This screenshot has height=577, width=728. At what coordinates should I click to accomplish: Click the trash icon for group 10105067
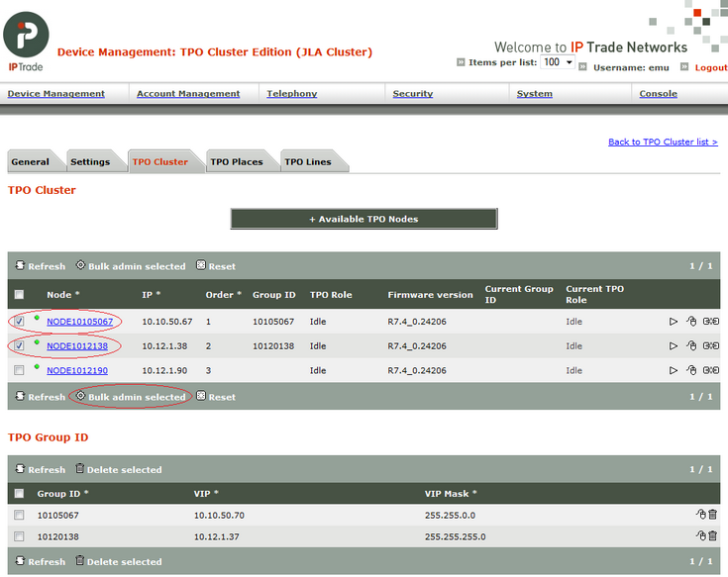713,514
